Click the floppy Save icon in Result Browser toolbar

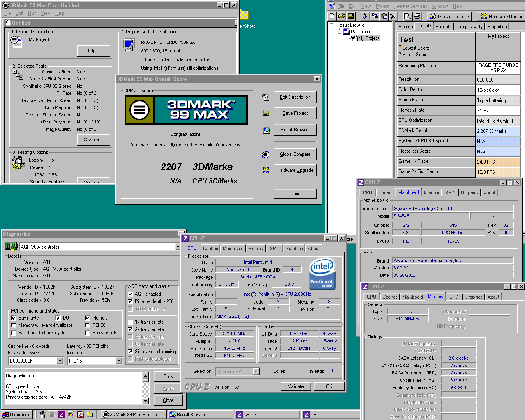[x=351, y=16]
